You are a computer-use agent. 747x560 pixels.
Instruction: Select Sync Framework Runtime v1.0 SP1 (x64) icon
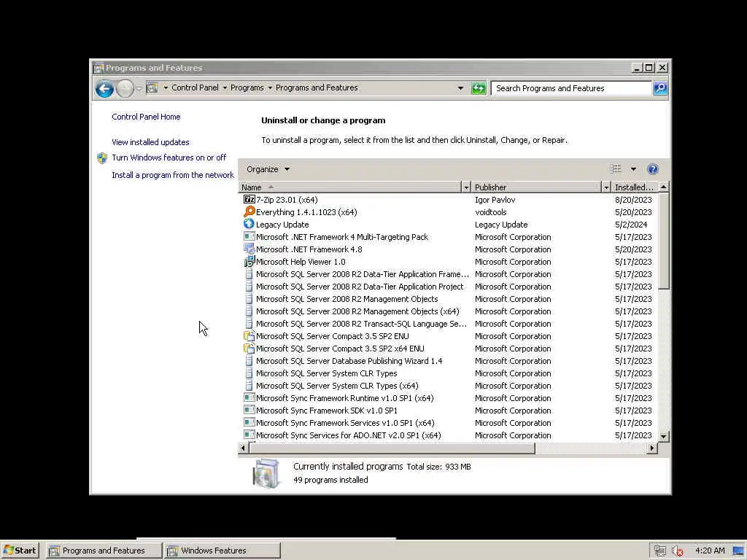pos(249,397)
